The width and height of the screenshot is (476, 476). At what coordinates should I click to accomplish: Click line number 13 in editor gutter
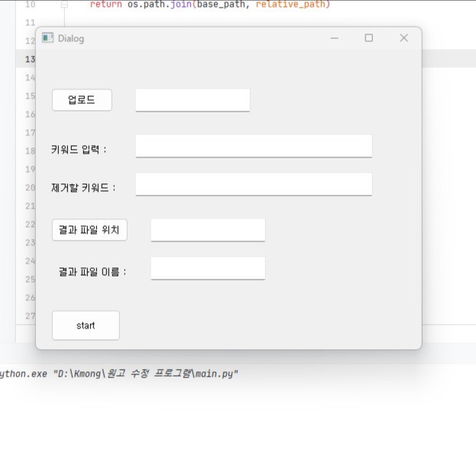[x=30, y=59]
